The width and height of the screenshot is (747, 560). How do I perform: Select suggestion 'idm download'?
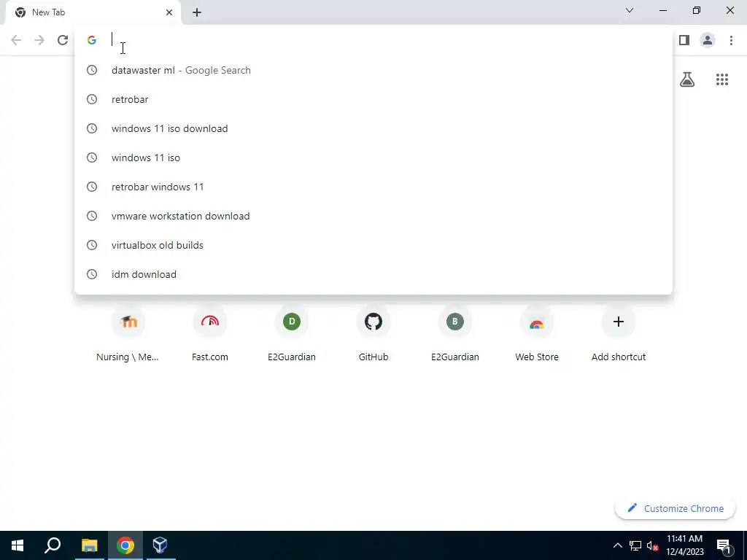(x=373, y=274)
